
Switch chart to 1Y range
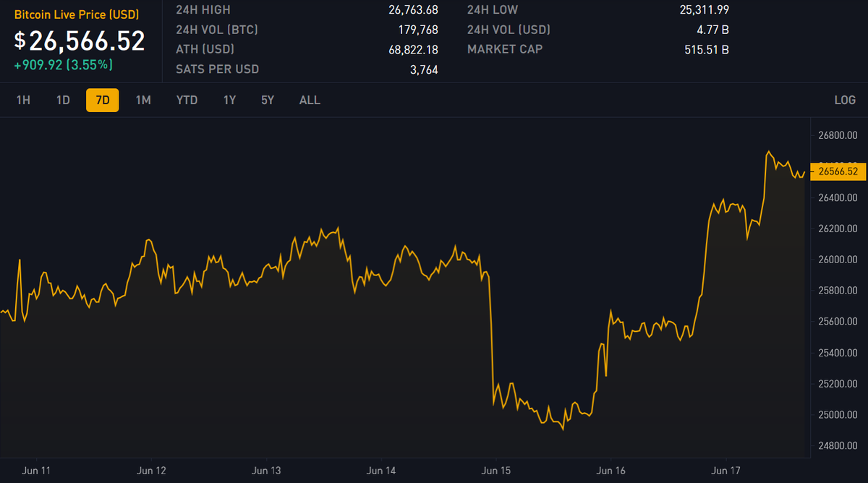tap(229, 101)
